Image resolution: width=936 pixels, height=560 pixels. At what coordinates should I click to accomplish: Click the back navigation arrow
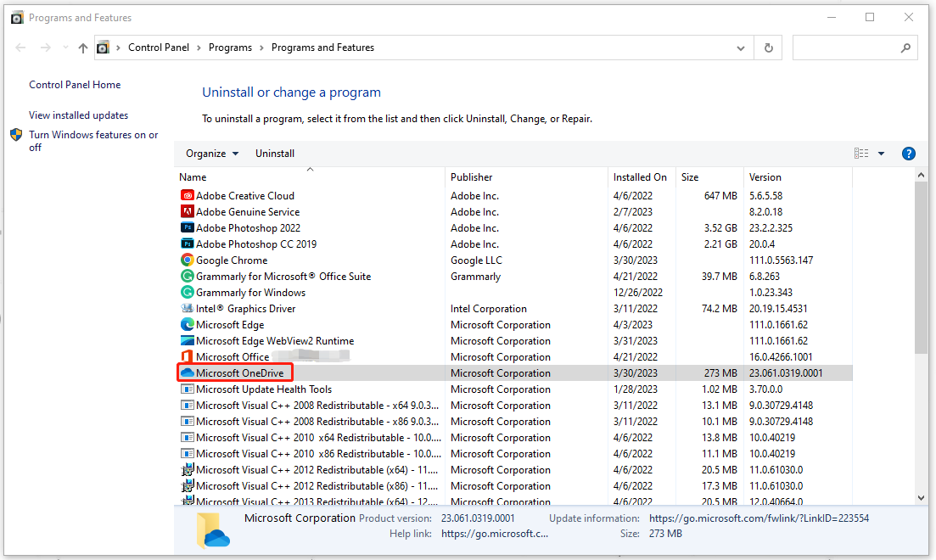tap(20, 48)
